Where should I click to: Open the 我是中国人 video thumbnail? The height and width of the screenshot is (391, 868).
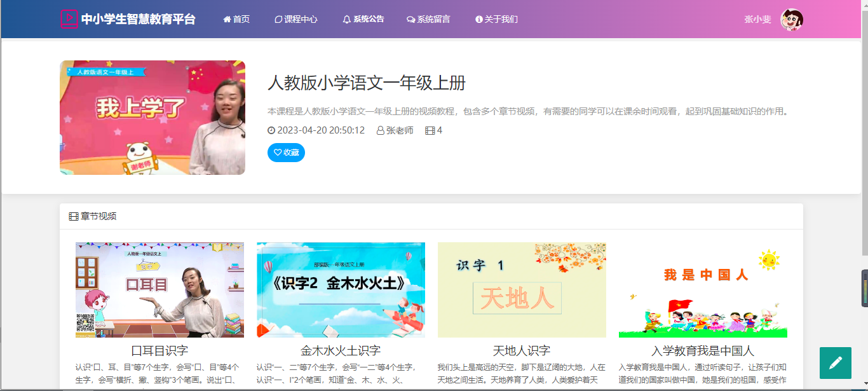(703, 290)
